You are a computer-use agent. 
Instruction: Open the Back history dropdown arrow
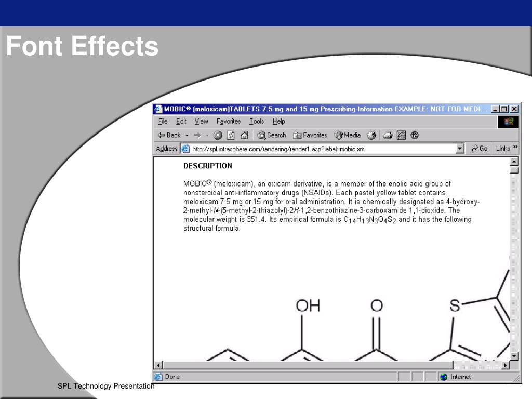pyautogui.click(x=187, y=136)
